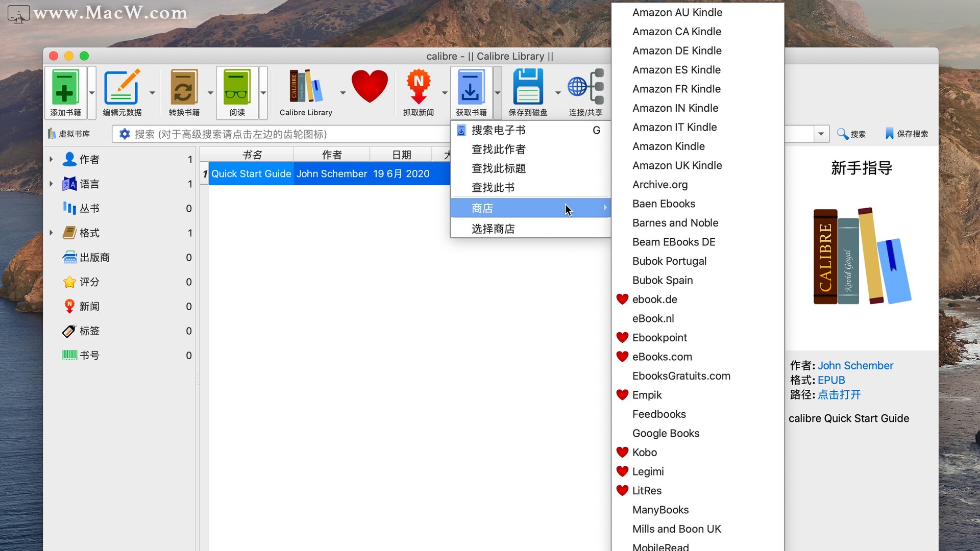Screen dimensions: 980x551
Task: Click the Virtual Library (虚拟书库) button
Action: [69, 134]
